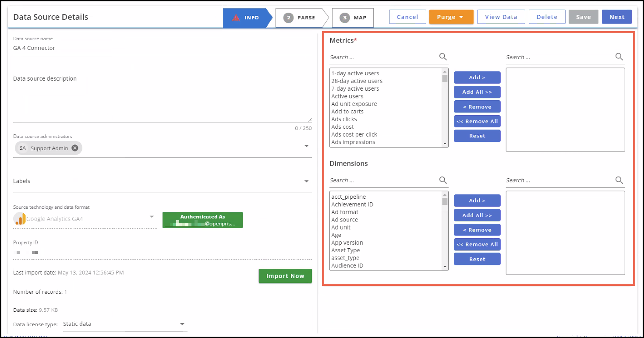Expand the Data source administrators dropdown
This screenshot has width=644, height=338.
[x=307, y=146]
